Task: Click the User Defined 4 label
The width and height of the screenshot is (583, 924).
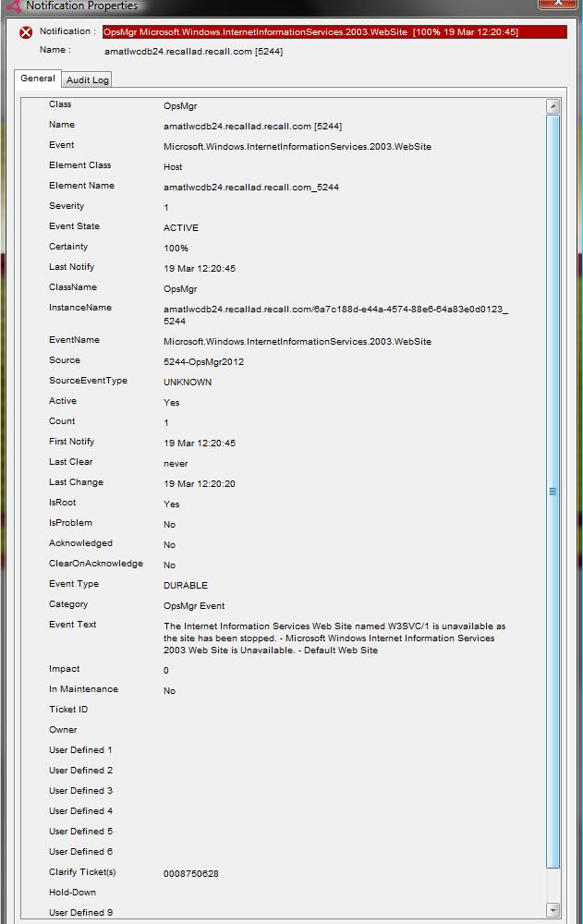Action: tap(80, 811)
